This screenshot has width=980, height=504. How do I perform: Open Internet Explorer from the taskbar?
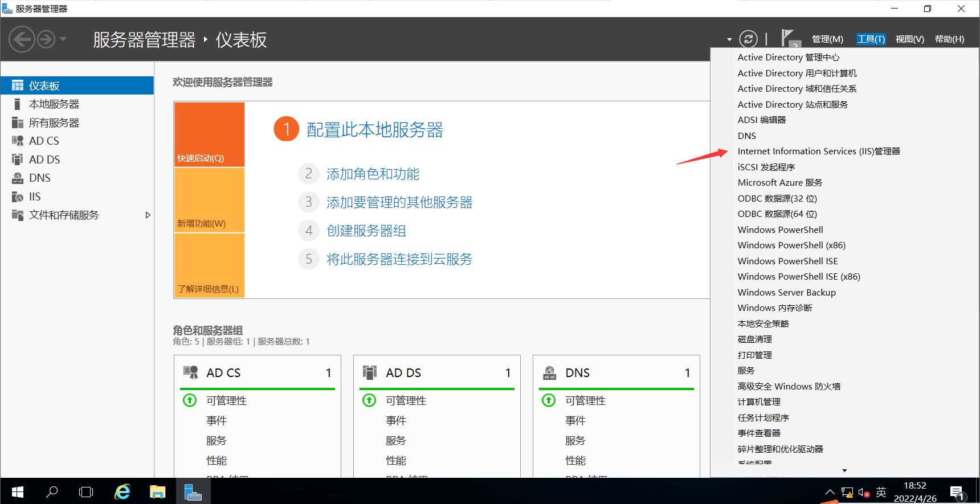[x=122, y=491]
